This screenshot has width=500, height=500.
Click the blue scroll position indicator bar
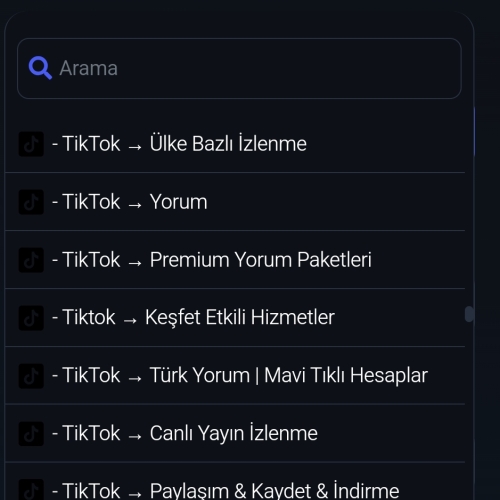tap(474, 131)
